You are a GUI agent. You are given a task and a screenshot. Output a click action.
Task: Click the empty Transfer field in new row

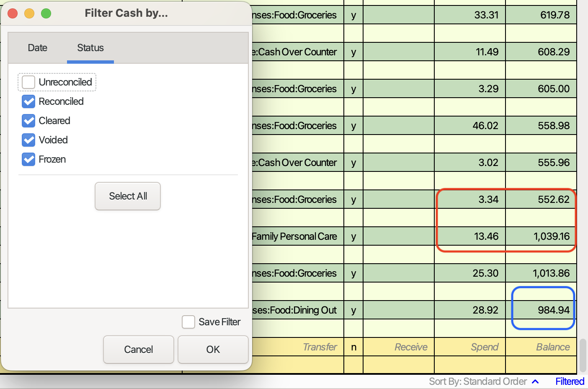point(297,347)
